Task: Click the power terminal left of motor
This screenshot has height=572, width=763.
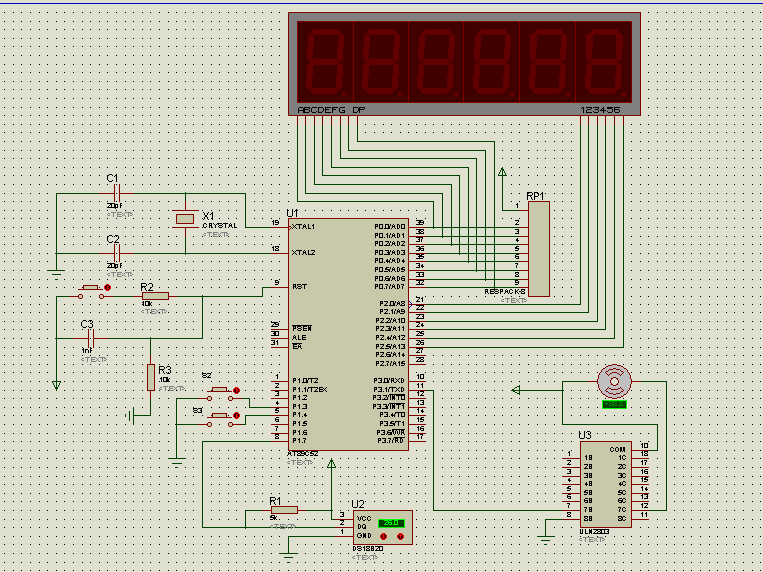Action: (x=516, y=390)
